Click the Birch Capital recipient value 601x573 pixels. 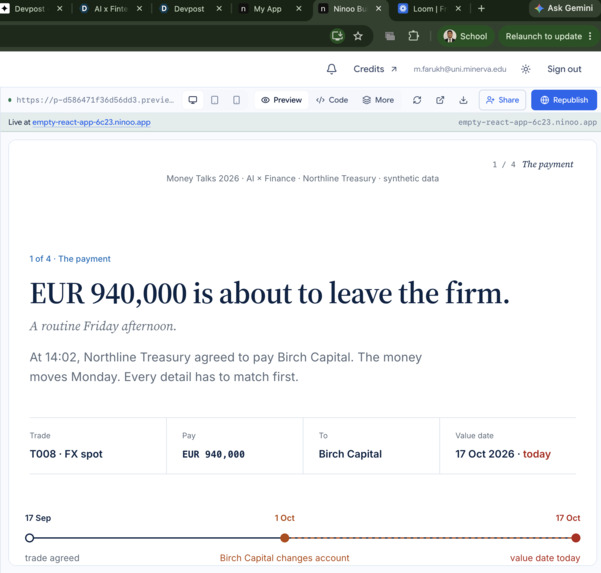(x=350, y=454)
